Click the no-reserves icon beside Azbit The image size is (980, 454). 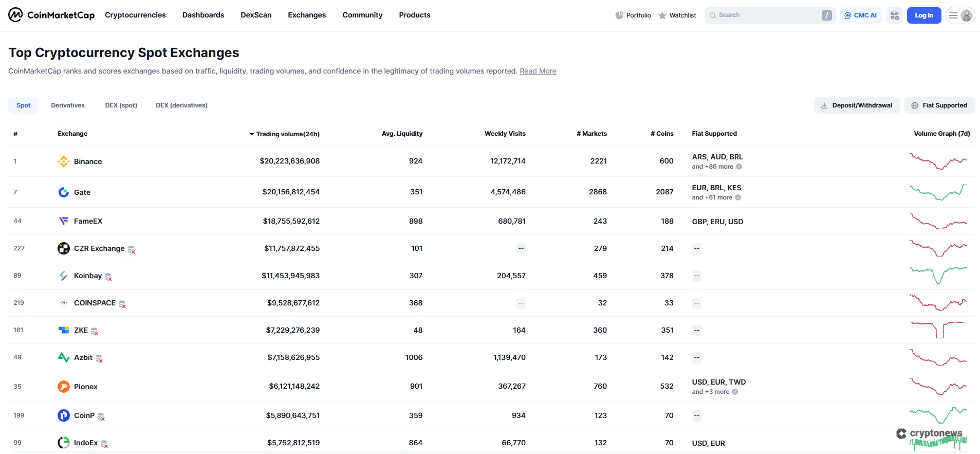click(x=99, y=359)
